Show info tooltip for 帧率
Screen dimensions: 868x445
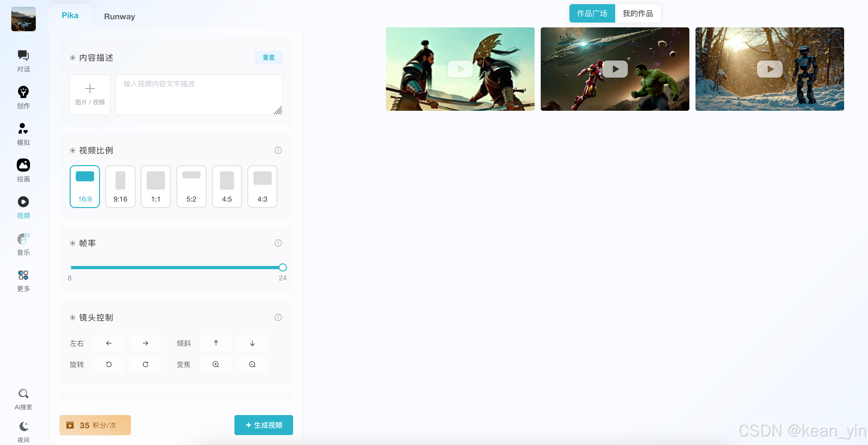tap(278, 243)
